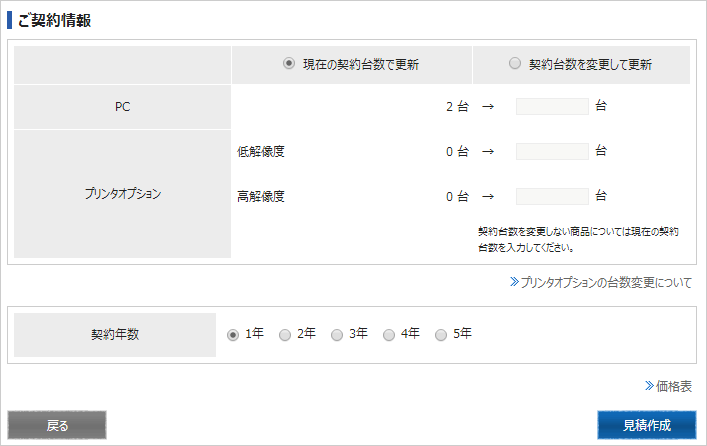This screenshot has width=707, height=446.
Task: Pick the 3年 contract term radio
Action: click(337, 335)
